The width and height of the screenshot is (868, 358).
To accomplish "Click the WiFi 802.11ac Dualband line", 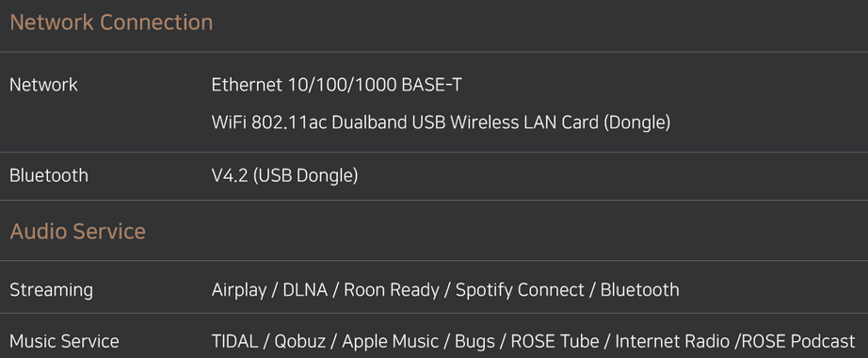I will point(441,122).
